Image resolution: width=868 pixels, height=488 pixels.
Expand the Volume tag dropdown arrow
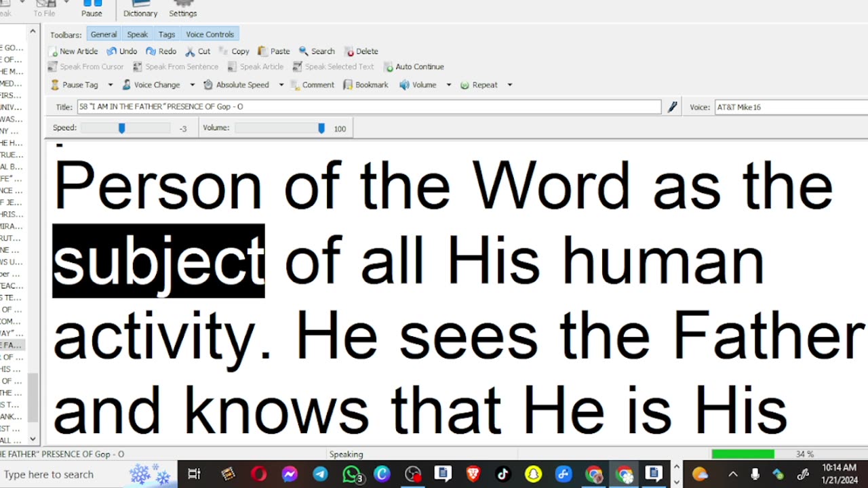click(x=448, y=85)
